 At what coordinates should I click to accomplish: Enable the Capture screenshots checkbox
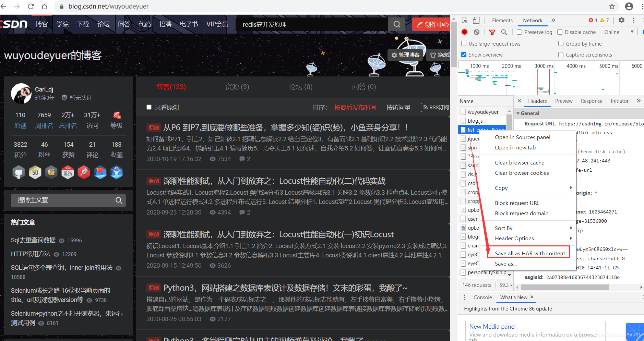pos(561,54)
